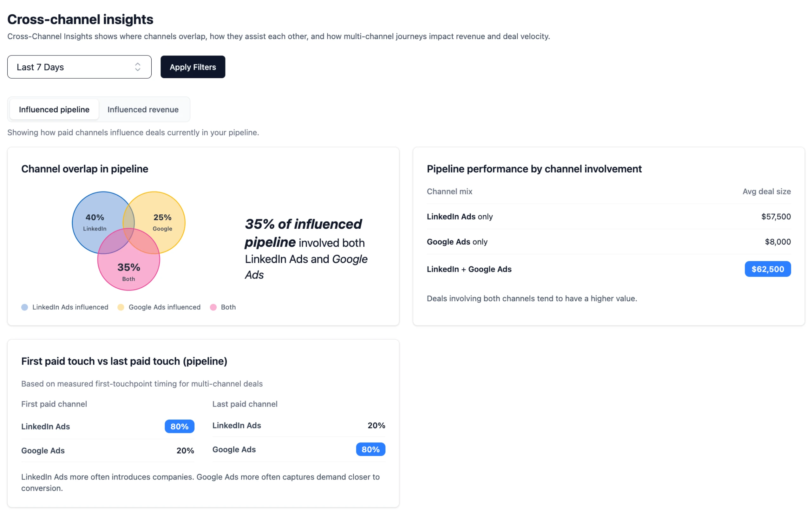Viewport: 812px width, 529px height.
Task: Toggle the Influenced pipeline view
Action: pyautogui.click(x=54, y=109)
